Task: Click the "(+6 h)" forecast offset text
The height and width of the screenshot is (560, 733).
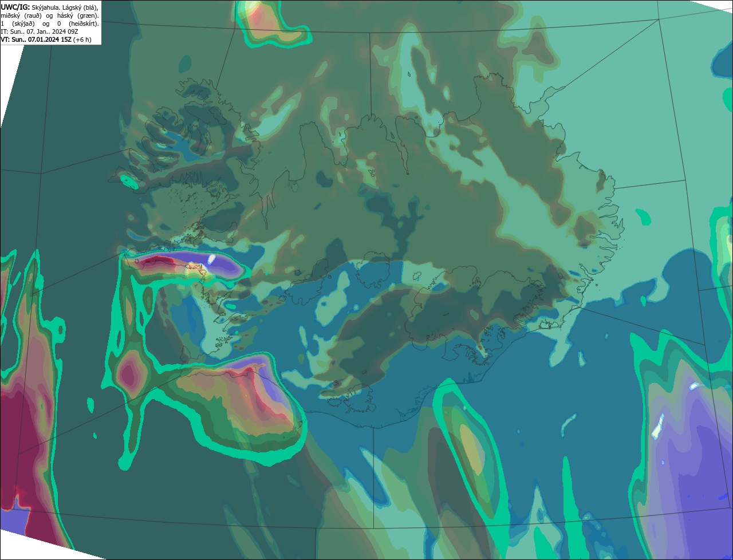Action: 82,40
